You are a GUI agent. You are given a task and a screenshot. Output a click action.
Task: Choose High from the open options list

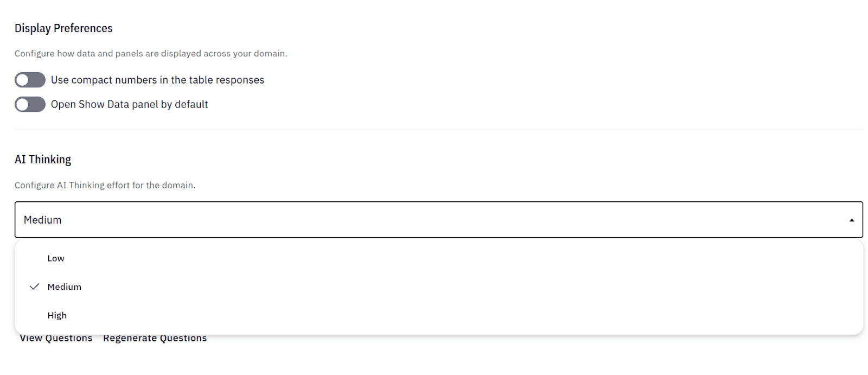coord(57,315)
